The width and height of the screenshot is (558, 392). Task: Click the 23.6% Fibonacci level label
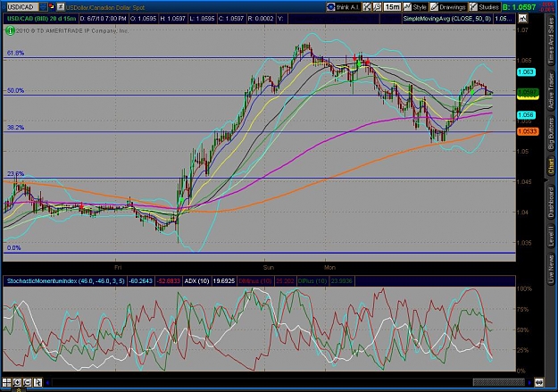[16, 174]
